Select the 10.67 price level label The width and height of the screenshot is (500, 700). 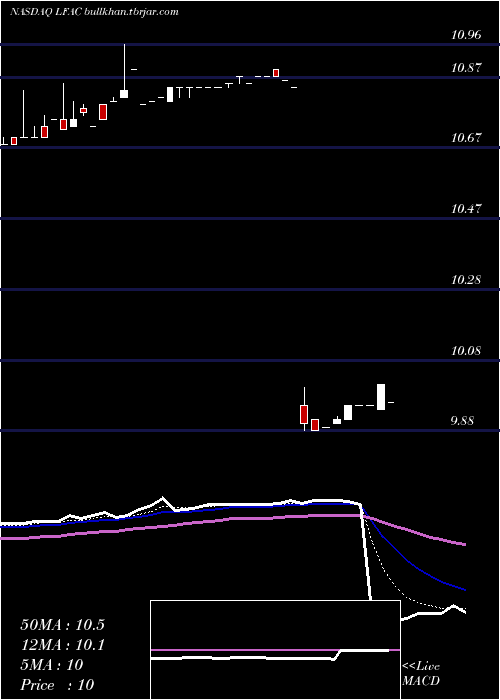(x=466, y=138)
